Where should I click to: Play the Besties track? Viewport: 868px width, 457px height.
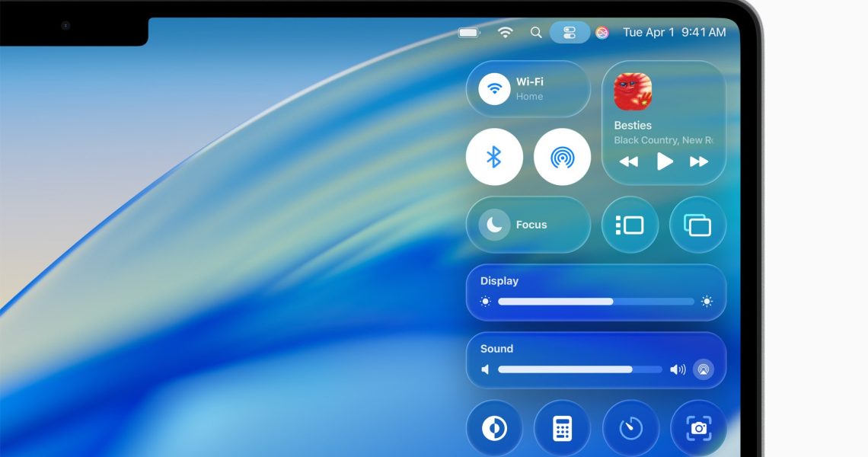coord(665,161)
